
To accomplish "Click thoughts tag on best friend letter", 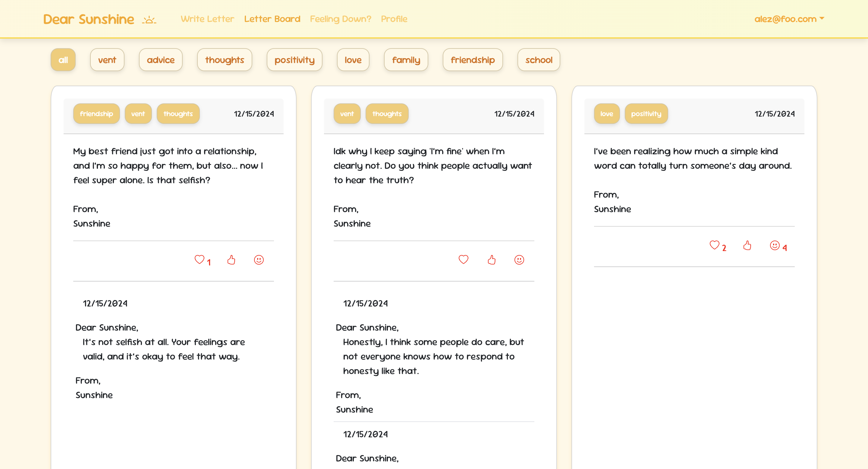I will 178,114.
